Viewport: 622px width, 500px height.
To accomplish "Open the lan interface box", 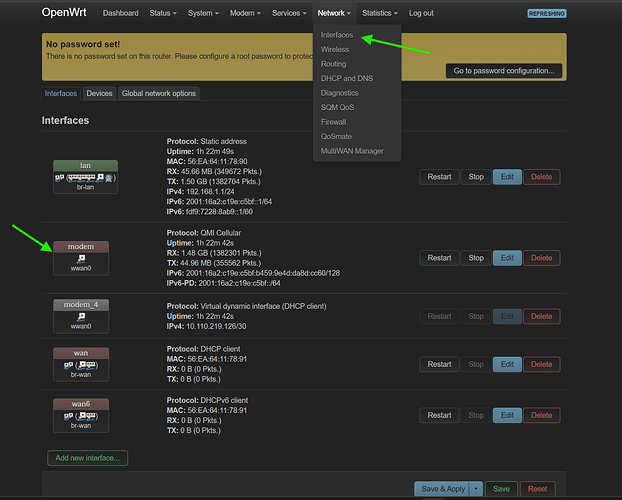I will (85, 177).
